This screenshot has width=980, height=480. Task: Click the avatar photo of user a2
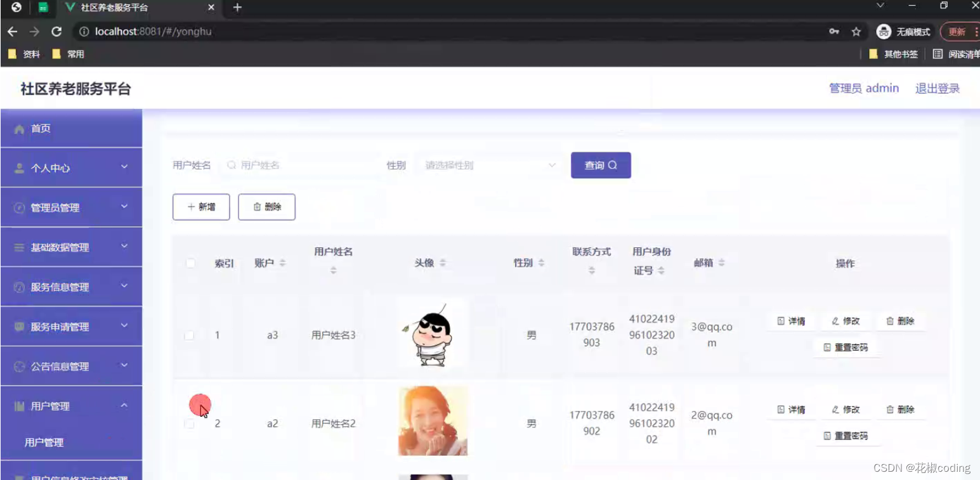click(x=433, y=420)
